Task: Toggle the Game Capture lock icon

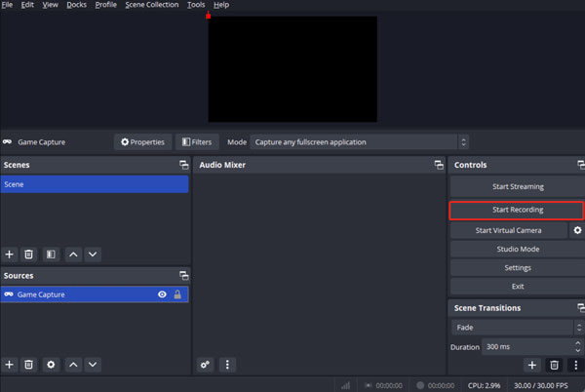Action: tap(177, 294)
